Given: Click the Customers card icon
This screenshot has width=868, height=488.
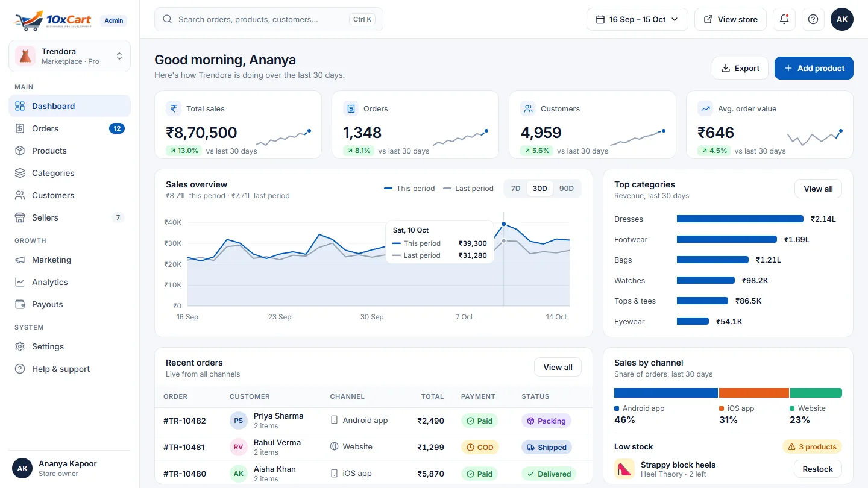Looking at the screenshot, I should (528, 108).
